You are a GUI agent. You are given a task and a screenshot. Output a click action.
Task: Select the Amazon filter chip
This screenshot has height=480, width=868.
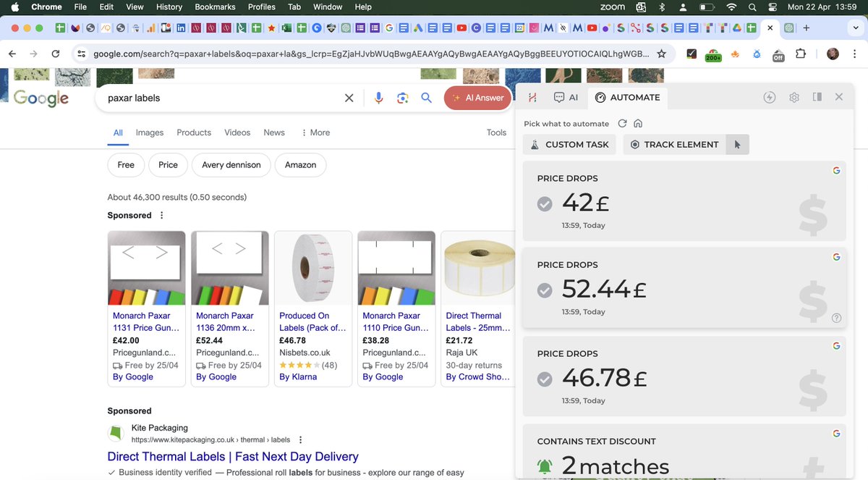pos(300,165)
